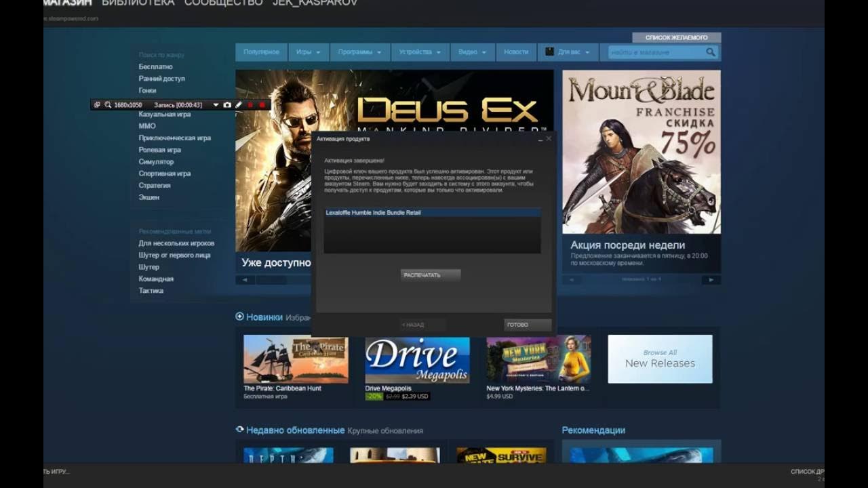Select the Экшен genre link
Image resolution: width=868 pixels, height=488 pixels.
pyautogui.click(x=149, y=197)
